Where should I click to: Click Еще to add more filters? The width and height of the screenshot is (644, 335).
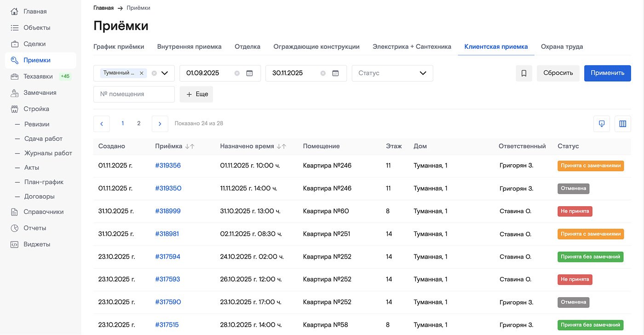tap(196, 94)
